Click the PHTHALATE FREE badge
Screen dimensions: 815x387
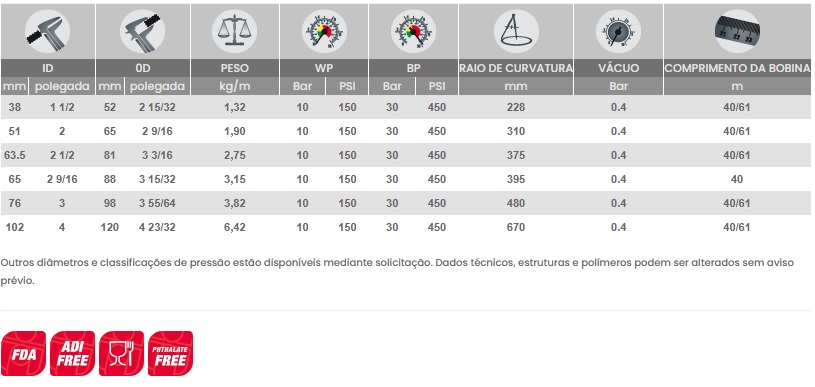170,353
